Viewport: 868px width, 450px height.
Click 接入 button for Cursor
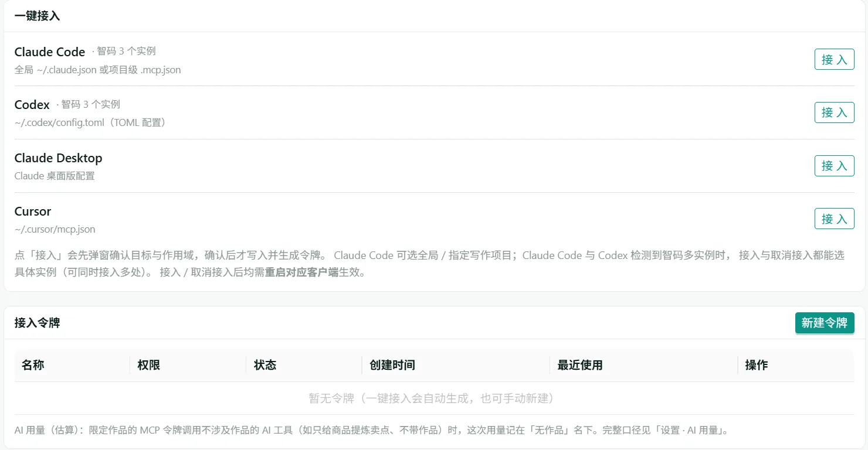[x=834, y=219]
